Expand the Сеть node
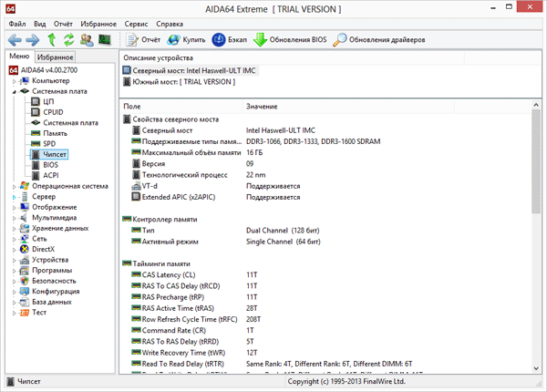The width and height of the screenshot is (547, 392). coord(15,239)
